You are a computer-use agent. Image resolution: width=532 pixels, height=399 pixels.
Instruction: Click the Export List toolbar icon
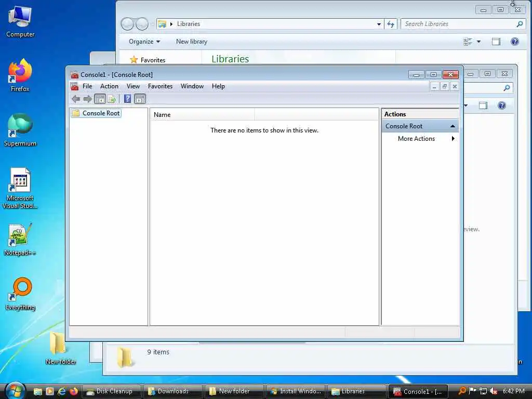tap(112, 99)
